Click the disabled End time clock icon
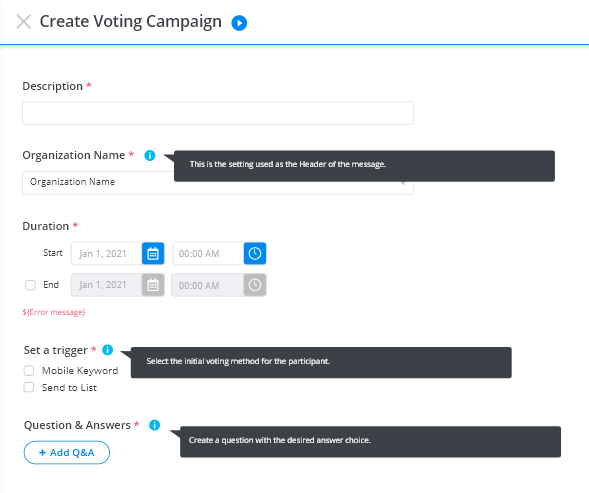 coord(255,285)
